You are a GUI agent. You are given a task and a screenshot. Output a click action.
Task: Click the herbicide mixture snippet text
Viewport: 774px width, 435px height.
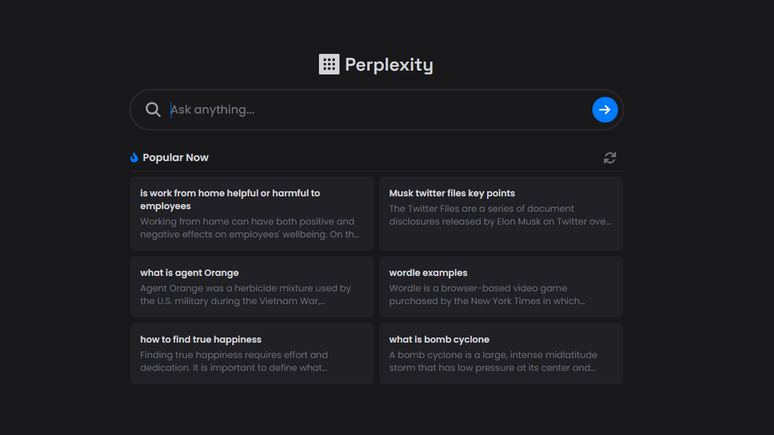click(x=245, y=294)
